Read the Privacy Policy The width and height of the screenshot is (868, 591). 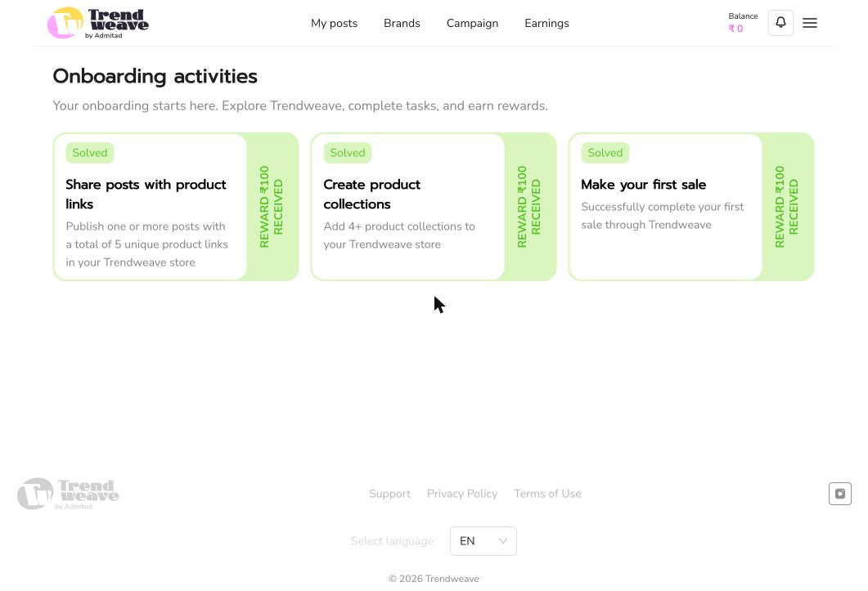pyautogui.click(x=462, y=494)
